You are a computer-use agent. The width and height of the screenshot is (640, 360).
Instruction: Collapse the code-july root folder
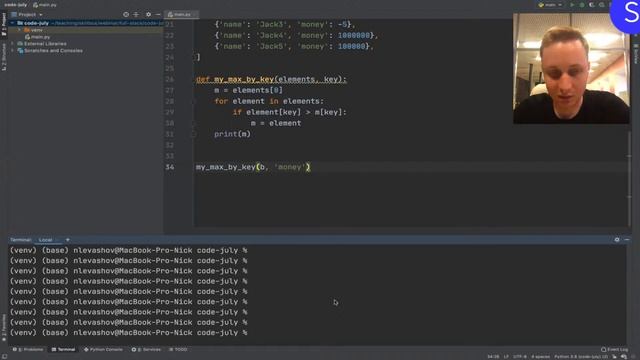[12, 23]
